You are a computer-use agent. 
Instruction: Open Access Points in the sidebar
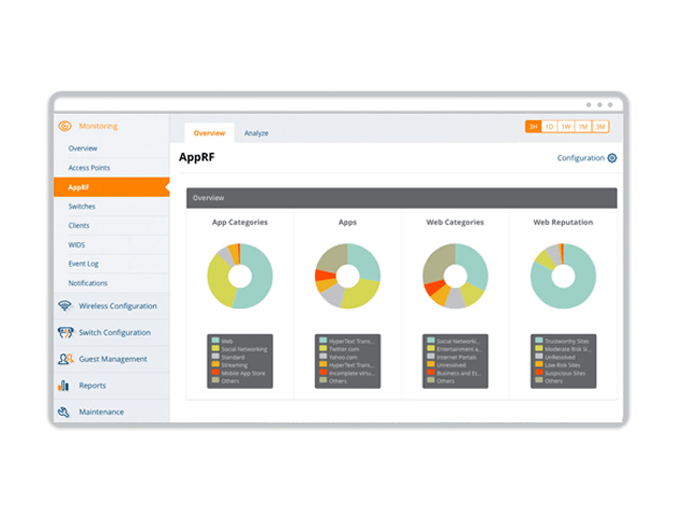[x=89, y=168]
